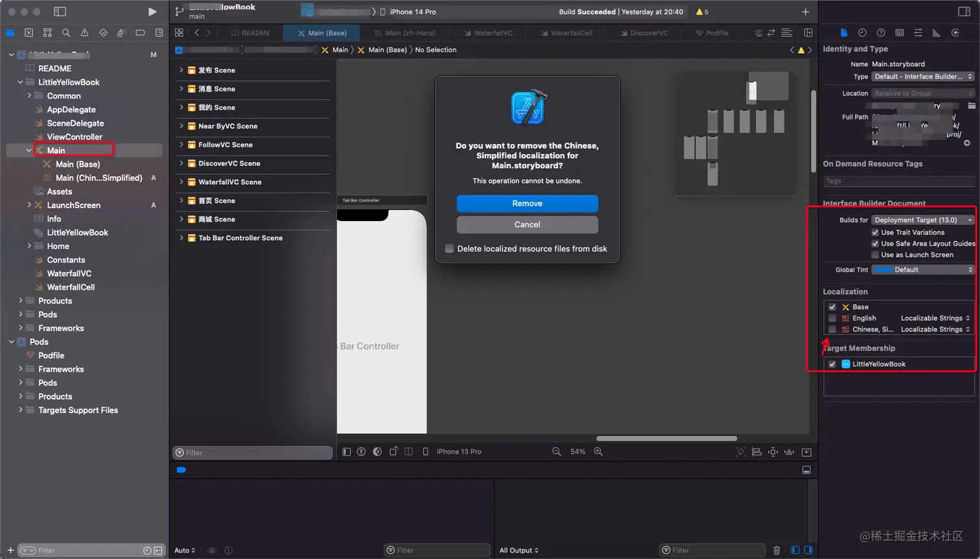Toggle the document outline visibility

(347, 451)
